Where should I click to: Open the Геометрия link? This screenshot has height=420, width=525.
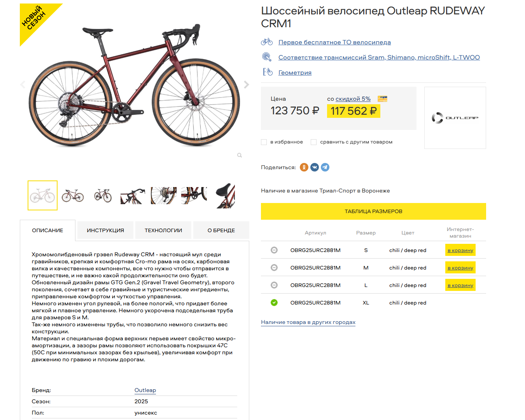(x=295, y=73)
